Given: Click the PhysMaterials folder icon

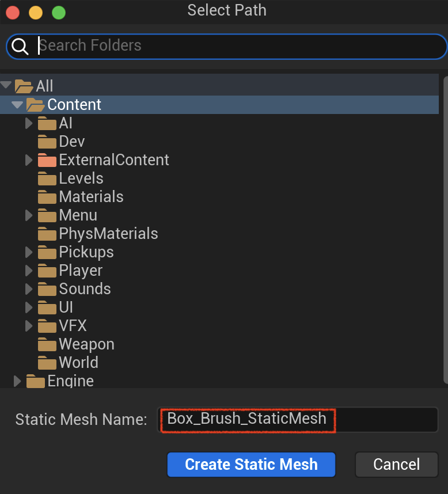Looking at the screenshot, I should pos(47,234).
